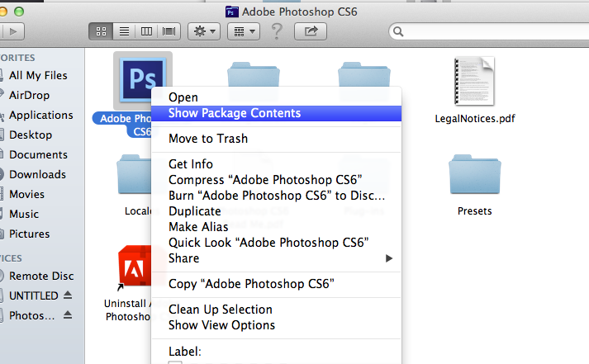Open Documents in sidebar
The width and height of the screenshot is (589, 364).
point(38,154)
